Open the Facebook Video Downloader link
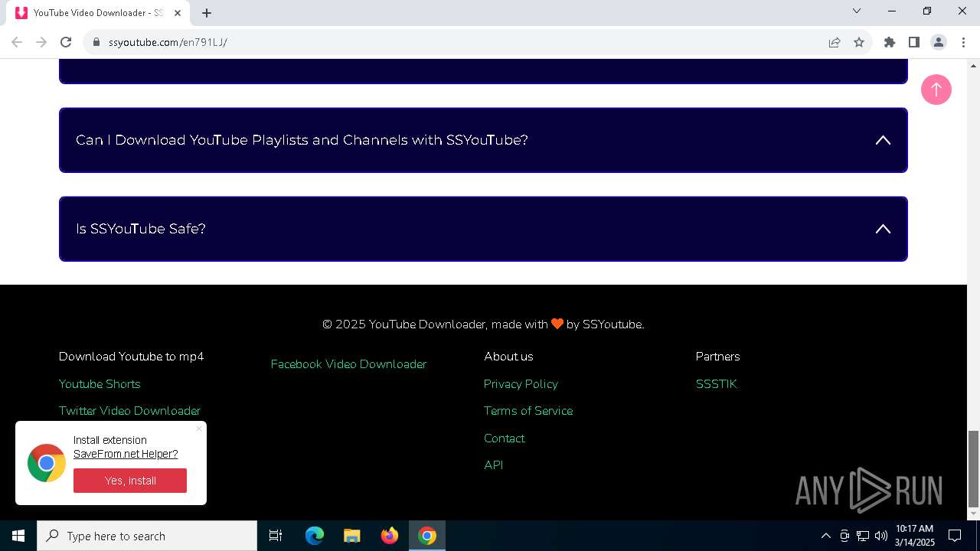Screen dimensions: 980x551 [x=348, y=364]
